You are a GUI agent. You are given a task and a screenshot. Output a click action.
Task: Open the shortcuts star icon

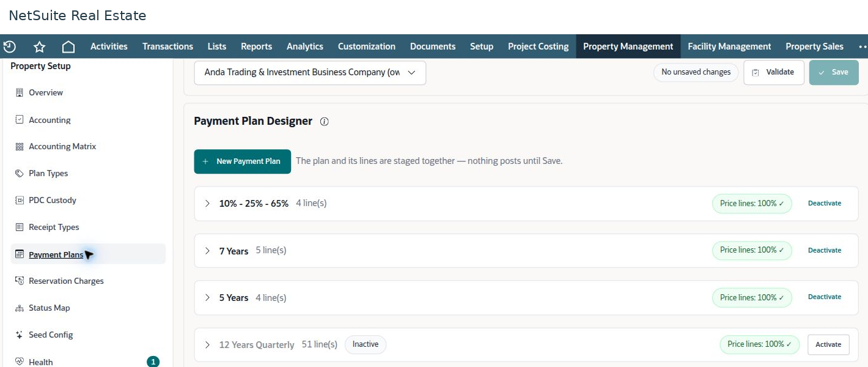pyautogui.click(x=40, y=46)
